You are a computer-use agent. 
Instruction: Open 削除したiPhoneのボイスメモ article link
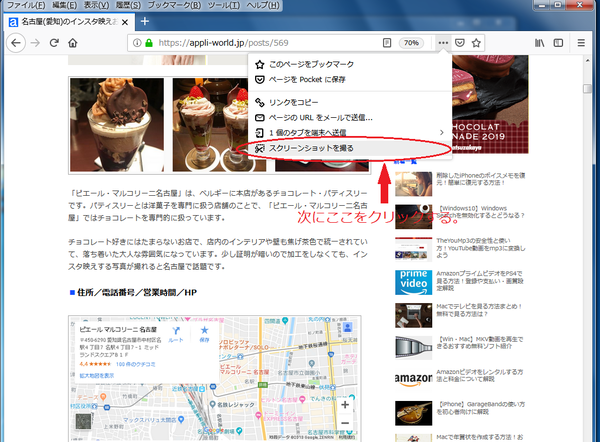pos(481,179)
